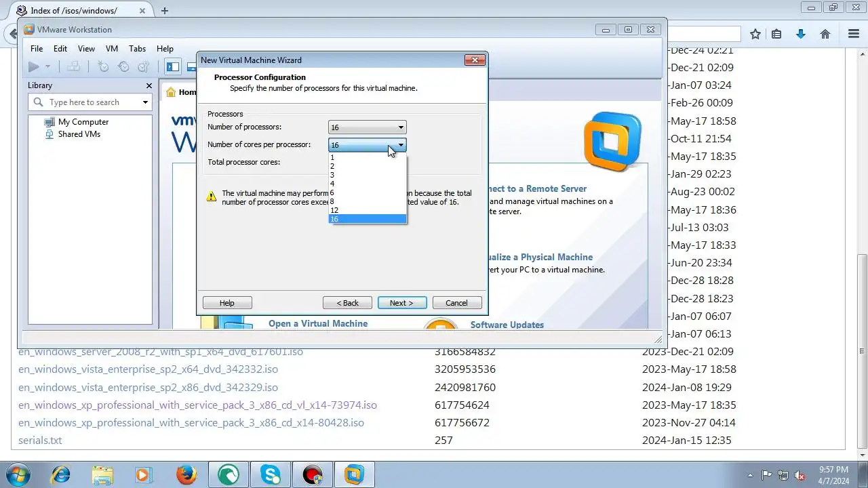Click the My Computer icon in Library
The height and width of the screenshot is (488, 868).
tap(49, 122)
